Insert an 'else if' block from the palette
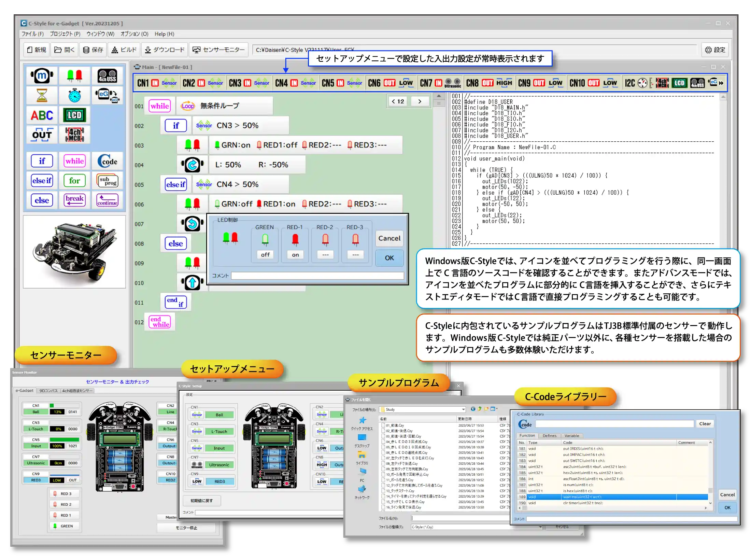Screen dimensions: 751x560 tap(42, 181)
